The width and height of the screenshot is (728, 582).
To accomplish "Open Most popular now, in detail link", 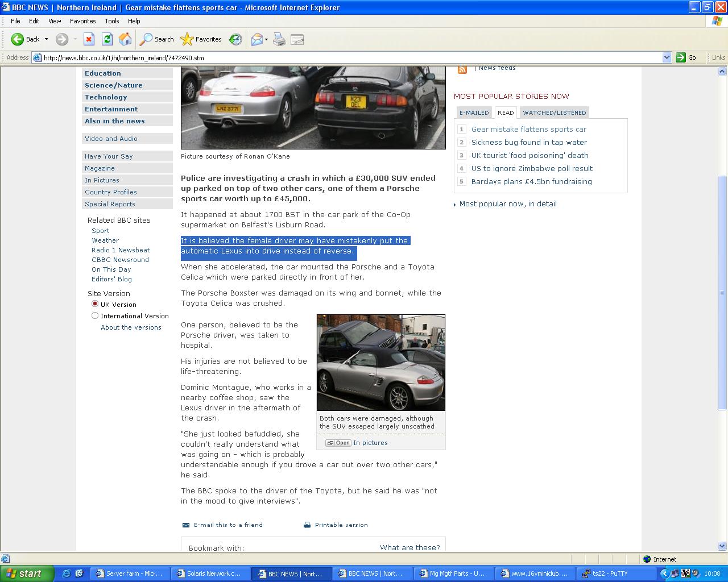I will (508, 203).
